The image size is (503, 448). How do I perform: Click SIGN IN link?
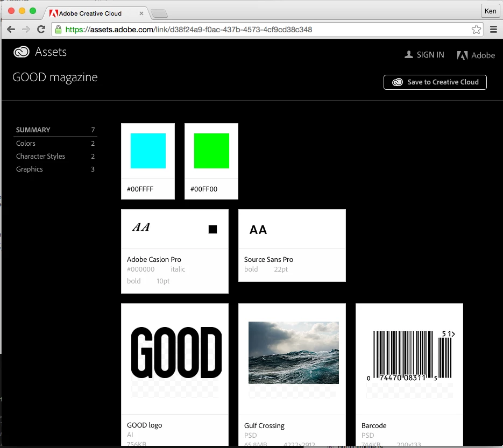(430, 55)
